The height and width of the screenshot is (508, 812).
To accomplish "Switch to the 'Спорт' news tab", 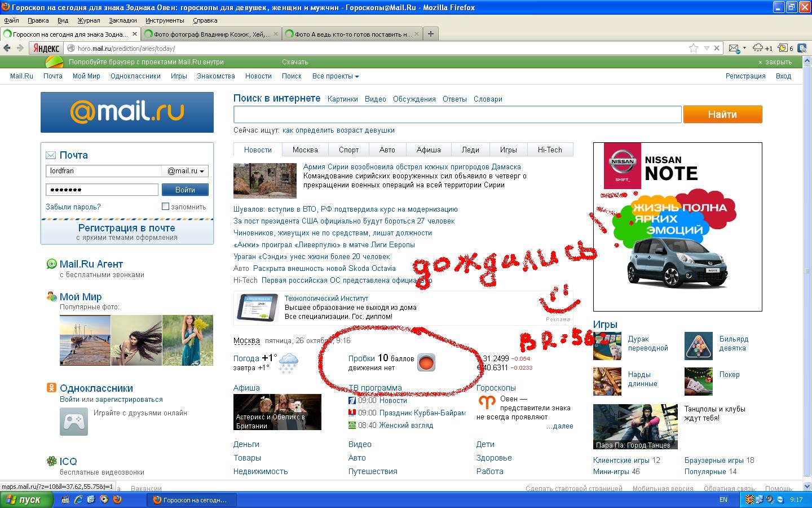I will [348, 150].
